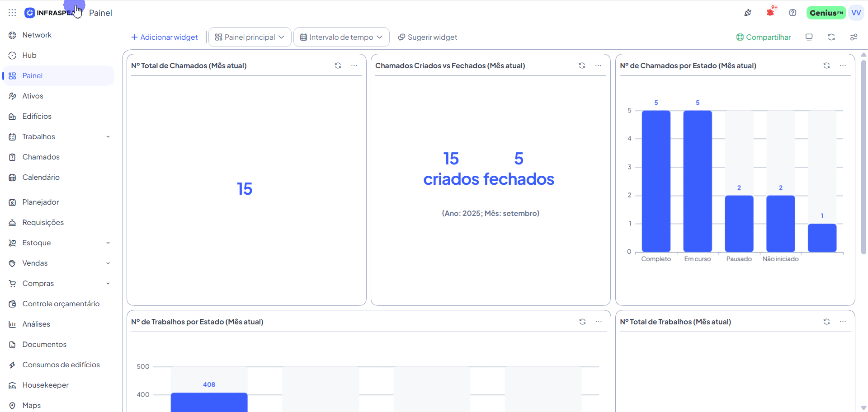This screenshot has width=868, height=412.
Task: Click the Em curso bar in chart
Action: tap(698, 181)
